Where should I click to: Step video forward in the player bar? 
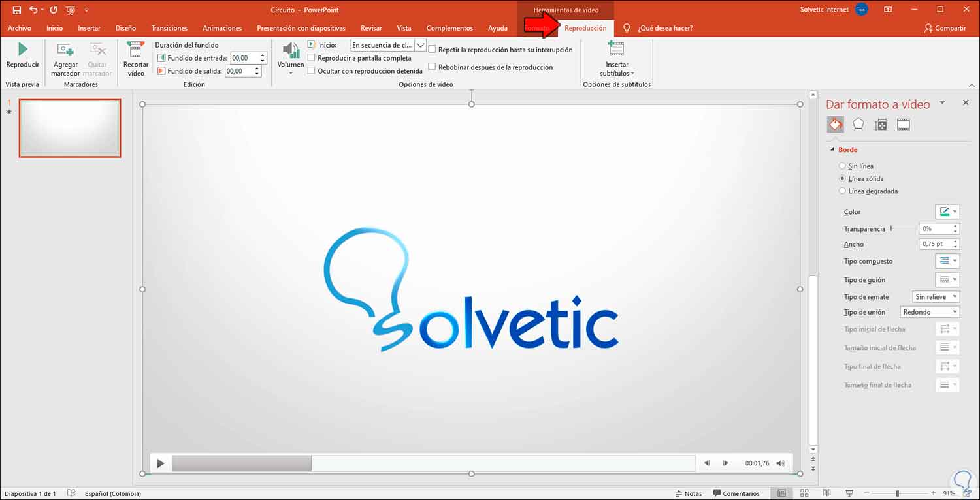click(x=725, y=463)
